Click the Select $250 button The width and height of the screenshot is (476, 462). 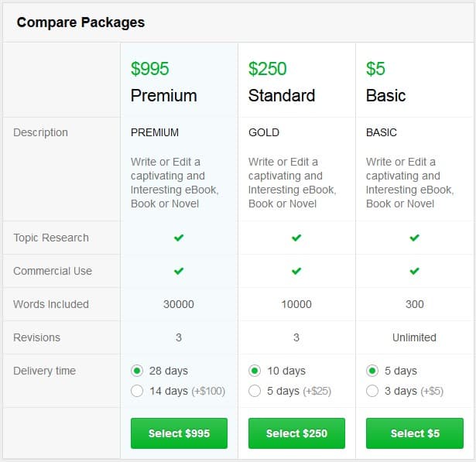[296, 433]
